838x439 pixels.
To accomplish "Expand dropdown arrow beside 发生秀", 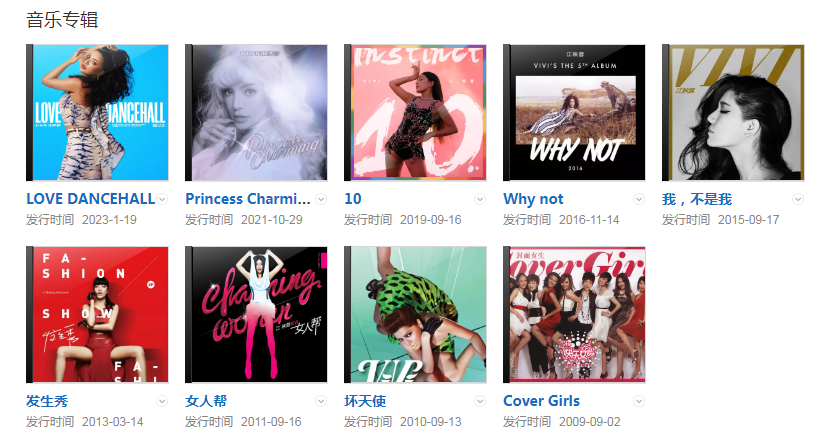I will [162, 402].
